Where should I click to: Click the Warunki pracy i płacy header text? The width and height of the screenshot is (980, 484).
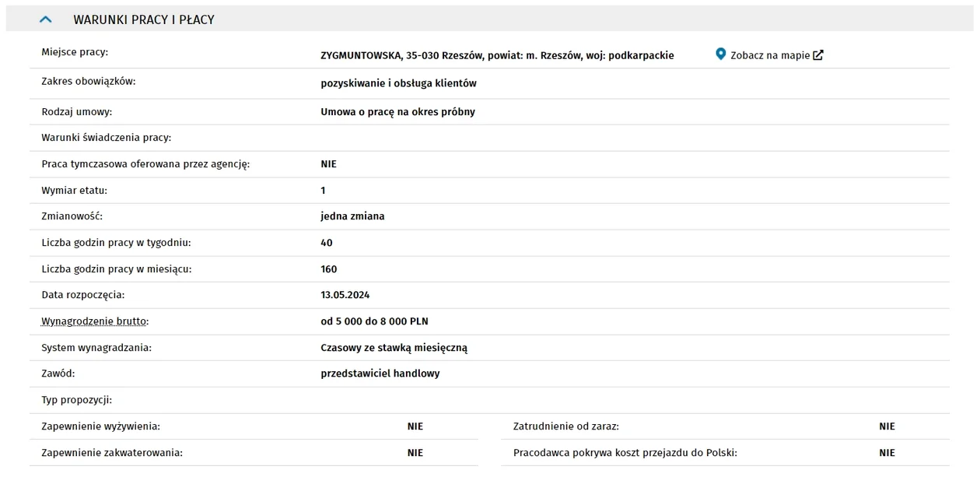pyautogui.click(x=144, y=19)
